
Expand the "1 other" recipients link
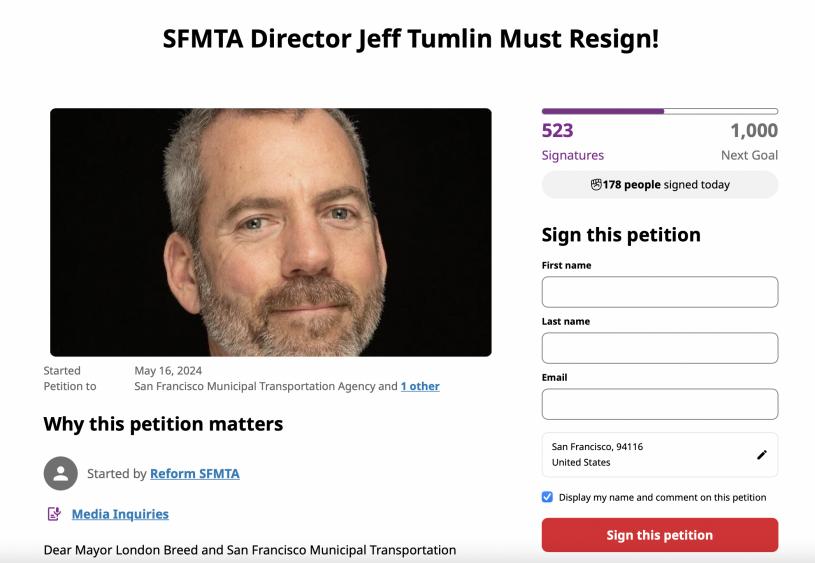click(420, 386)
